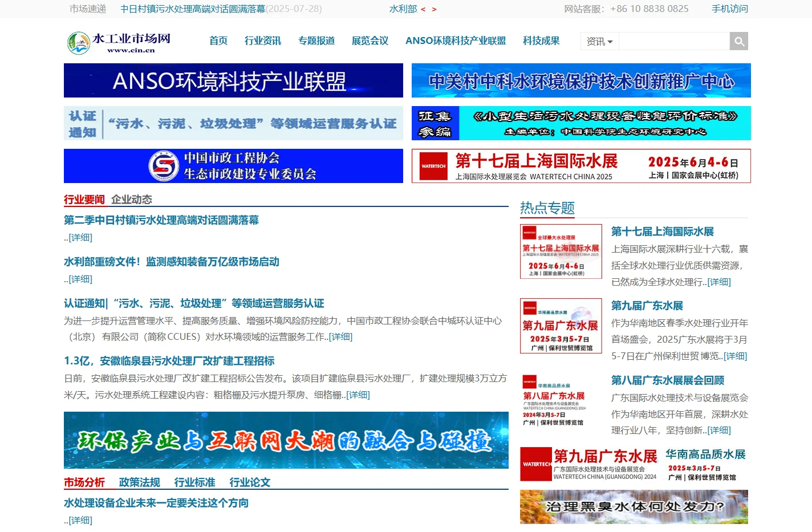812x532 pixels.
Task: Click [详细] after 已然成为全球水处理行
Action: pyautogui.click(x=719, y=282)
